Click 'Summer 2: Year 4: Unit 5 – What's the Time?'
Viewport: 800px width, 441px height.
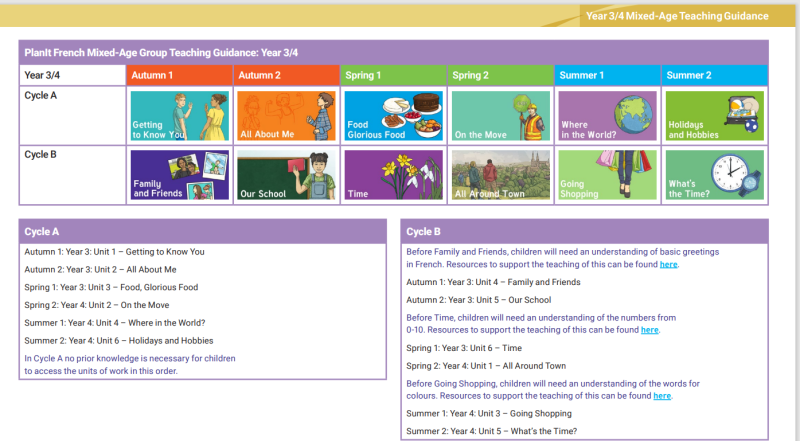[492, 431]
